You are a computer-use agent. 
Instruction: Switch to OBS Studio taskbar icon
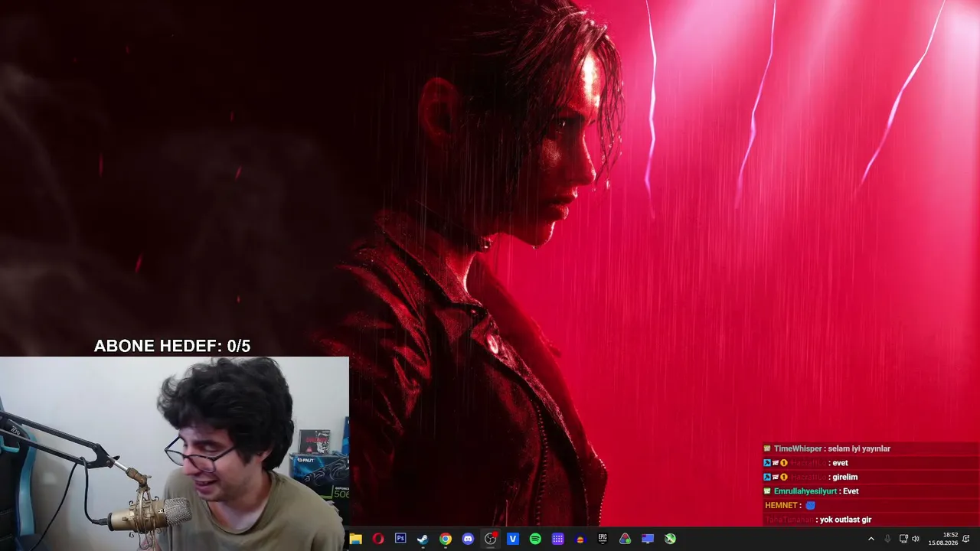[491, 539]
